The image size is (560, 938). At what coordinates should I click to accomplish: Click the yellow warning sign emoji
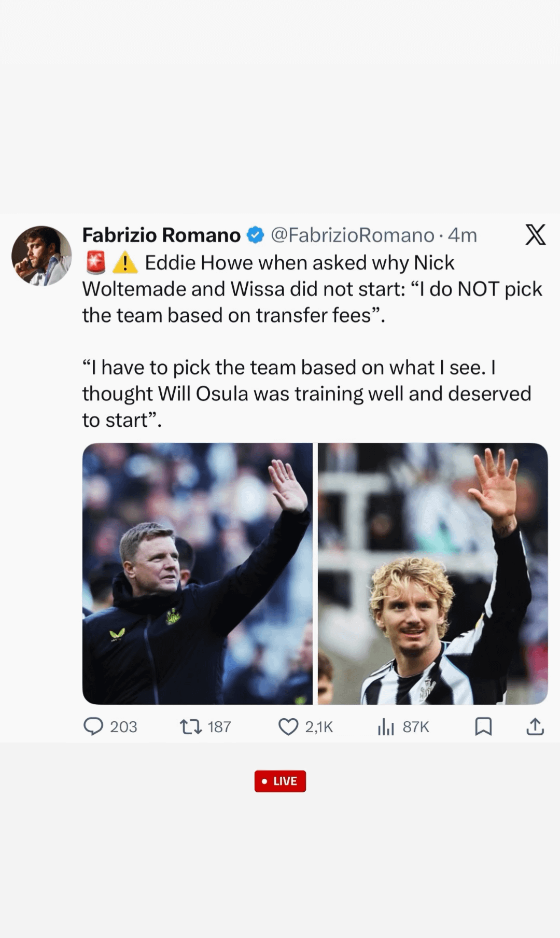(x=125, y=263)
